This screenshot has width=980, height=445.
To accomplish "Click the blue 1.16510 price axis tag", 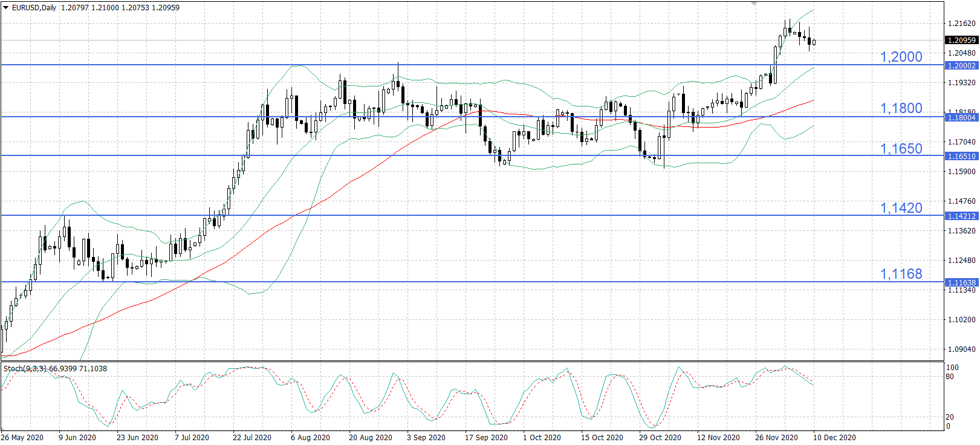I will (x=961, y=156).
